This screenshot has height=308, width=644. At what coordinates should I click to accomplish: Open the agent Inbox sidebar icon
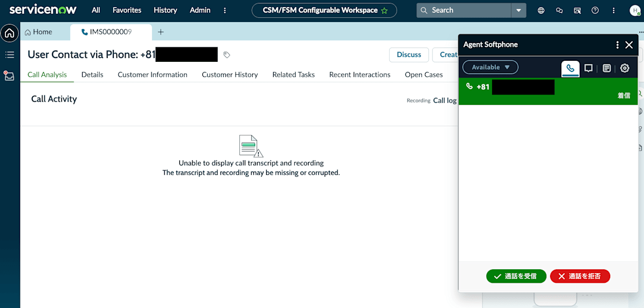(9, 76)
